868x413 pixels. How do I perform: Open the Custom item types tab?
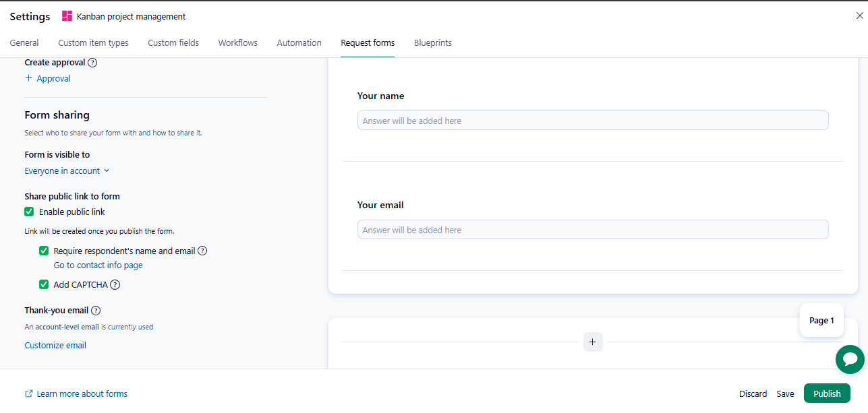tap(93, 42)
